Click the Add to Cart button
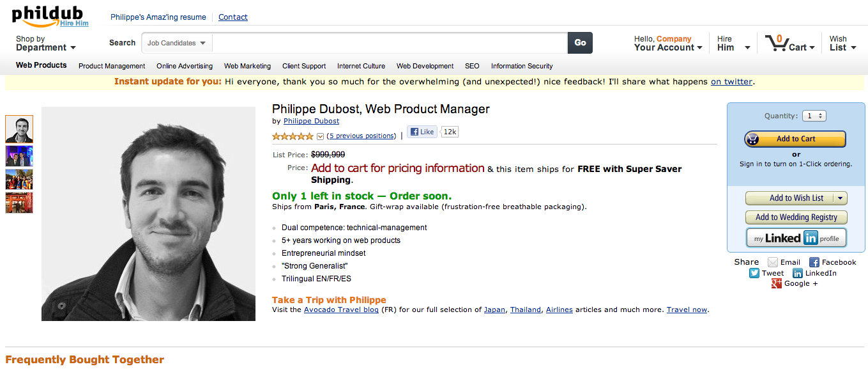This screenshot has height=376, width=868. point(795,139)
